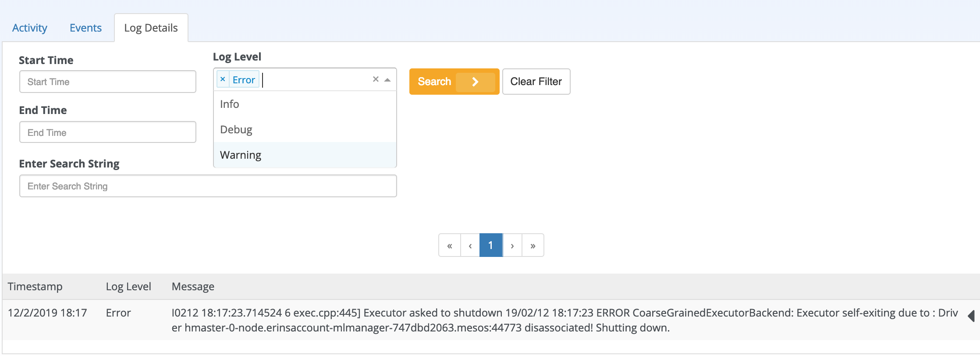Select the 12/2/2019 18:17 timestamp cell

pyautogui.click(x=47, y=313)
